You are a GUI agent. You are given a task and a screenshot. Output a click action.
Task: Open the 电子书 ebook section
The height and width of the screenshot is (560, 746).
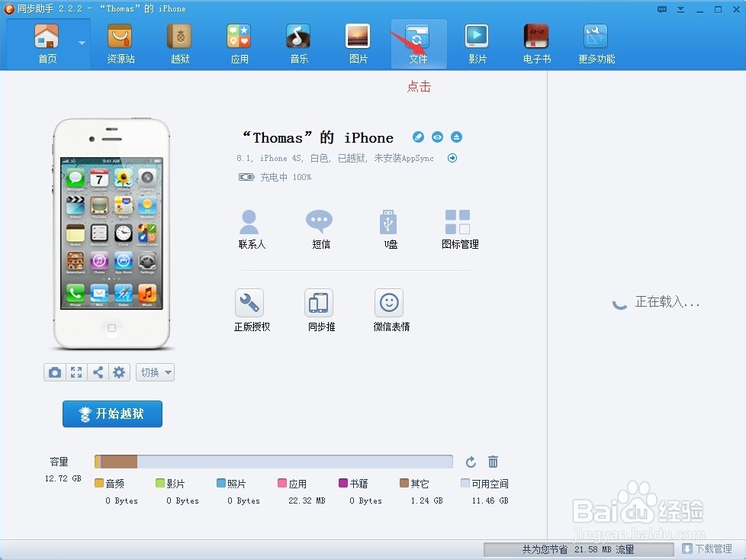(535, 43)
